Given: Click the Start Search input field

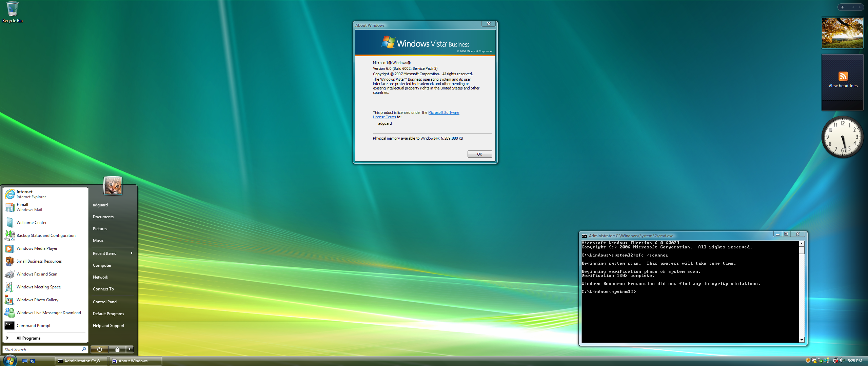Looking at the screenshot, I should (42, 349).
